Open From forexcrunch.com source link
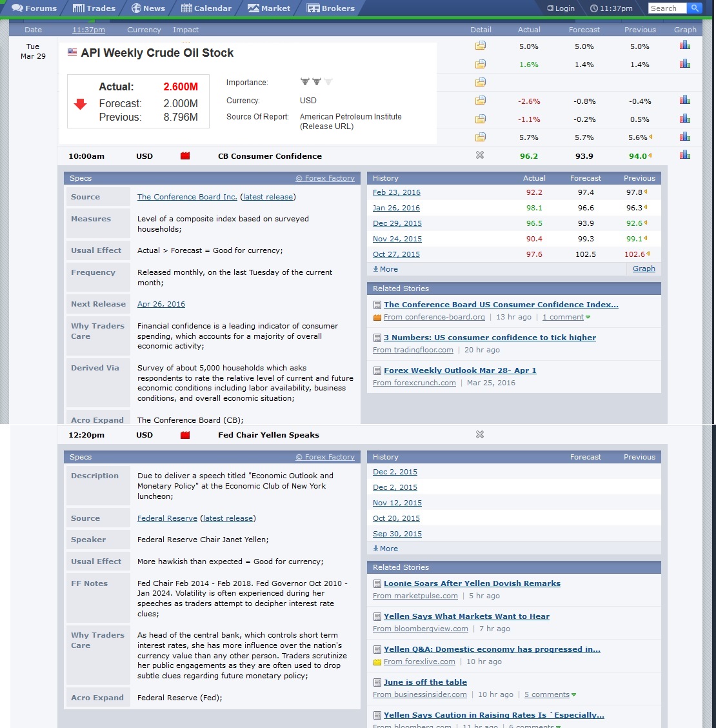The height and width of the screenshot is (728, 716). 414,383
